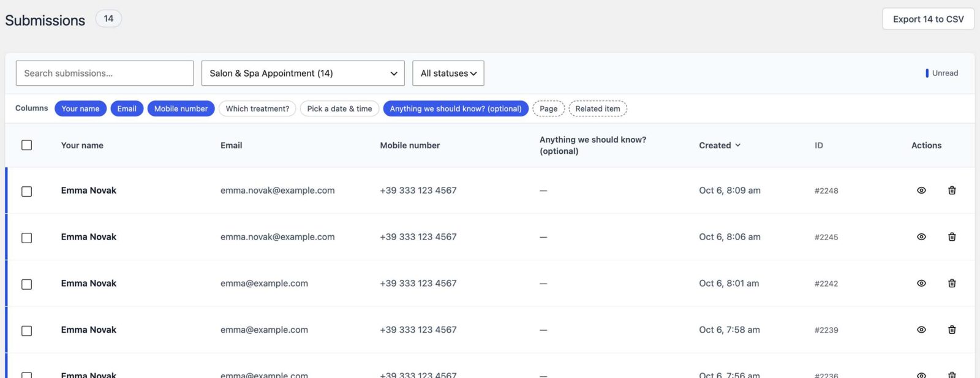This screenshot has height=378, width=980.
Task: Click 'Anything we should know?' column header
Action: pyautogui.click(x=593, y=145)
